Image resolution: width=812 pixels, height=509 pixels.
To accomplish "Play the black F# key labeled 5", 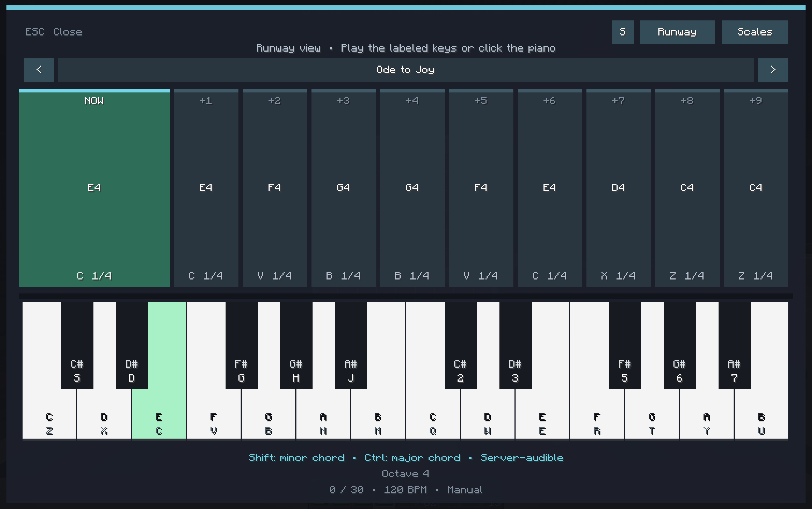I will pos(625,345).
